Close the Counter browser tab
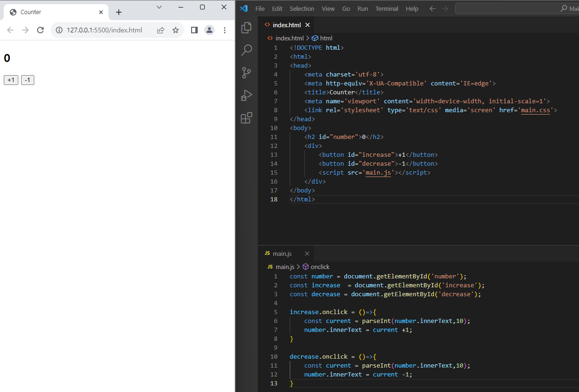Screen dimensions: 579x392 pyautogui.click(x=101, y=12)
